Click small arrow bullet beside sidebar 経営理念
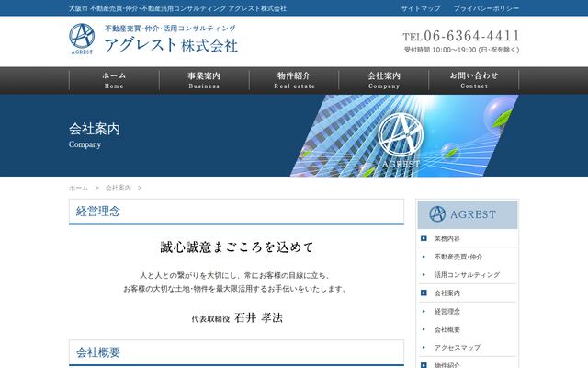 tap(424, 311)
